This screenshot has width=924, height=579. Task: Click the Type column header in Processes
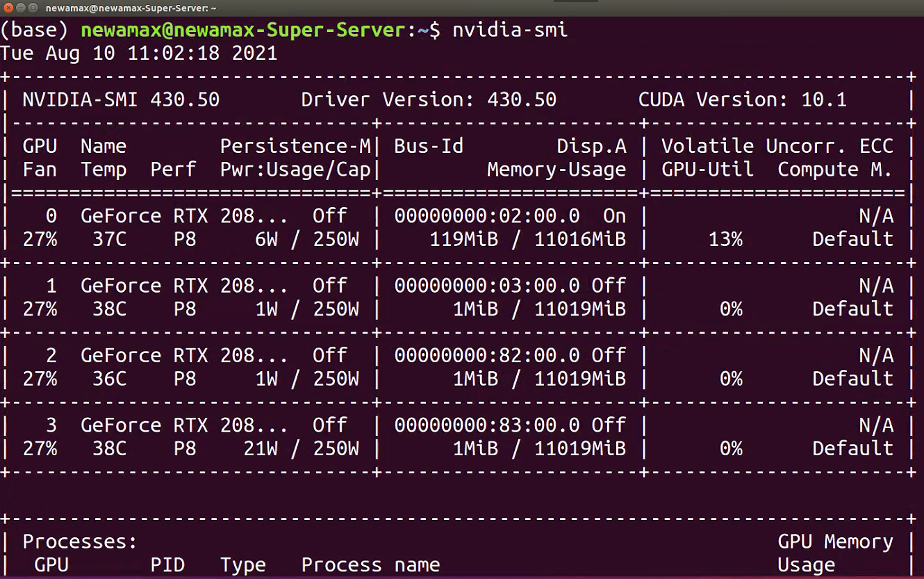pos(243,564)
